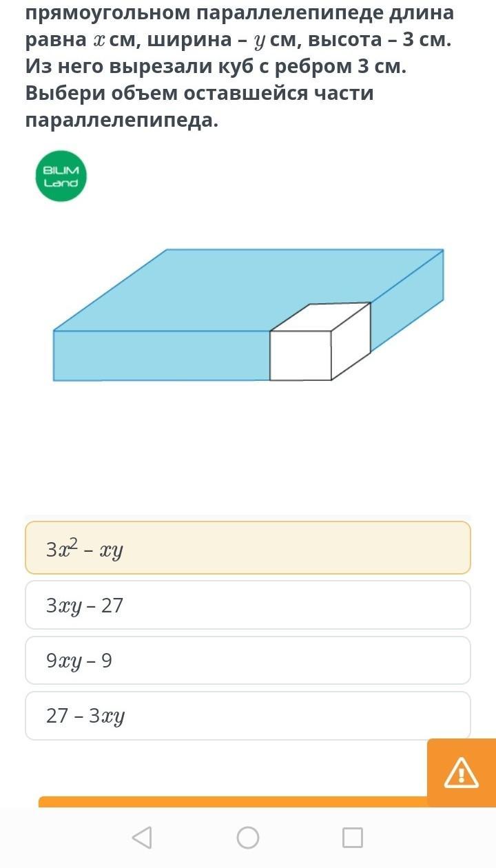
Task: Open recent apps with the square icon
Action: click(x=353, y=838)
